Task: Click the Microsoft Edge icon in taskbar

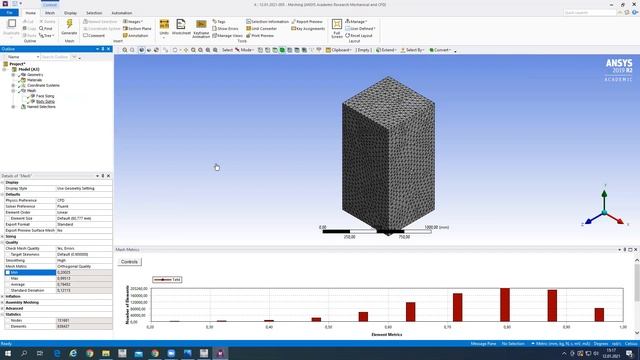Action: click(x=57, y=353)
